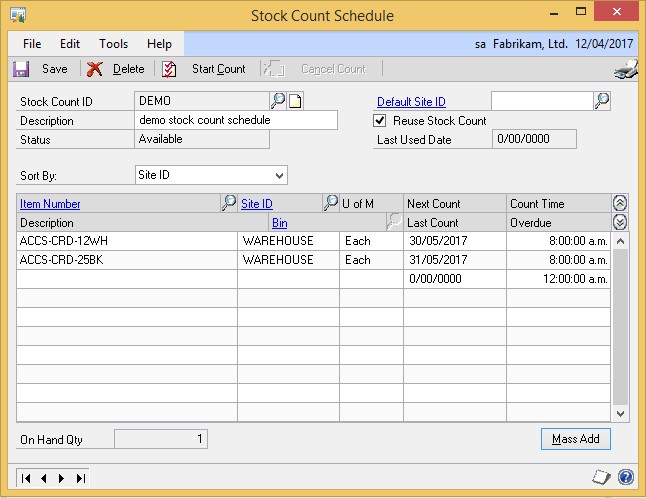Click the Save floppy disk icon

(x=21, y=69)
